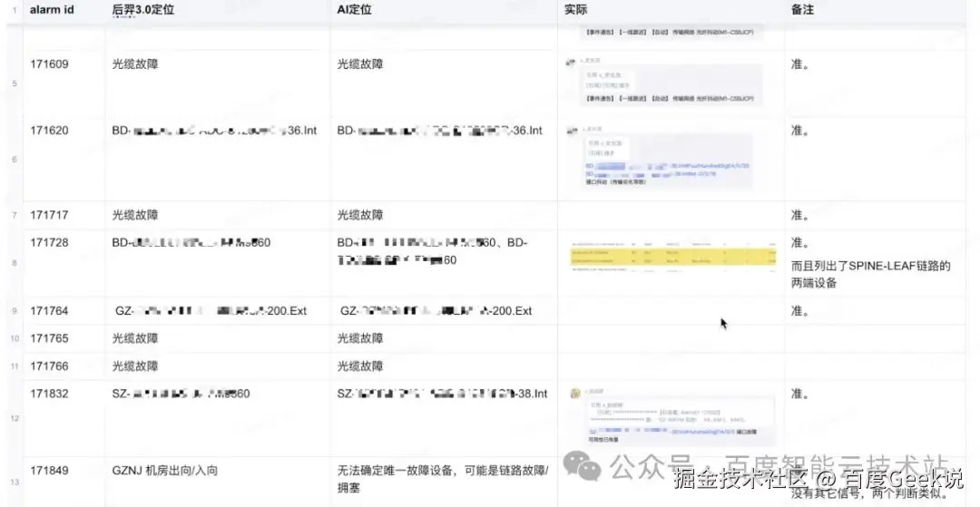Select row number 7 header

15,216
